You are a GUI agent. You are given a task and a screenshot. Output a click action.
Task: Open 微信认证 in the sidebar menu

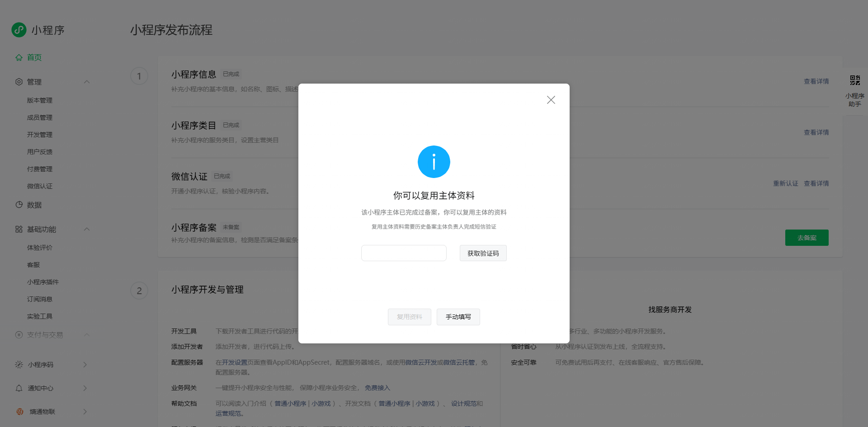40,186
